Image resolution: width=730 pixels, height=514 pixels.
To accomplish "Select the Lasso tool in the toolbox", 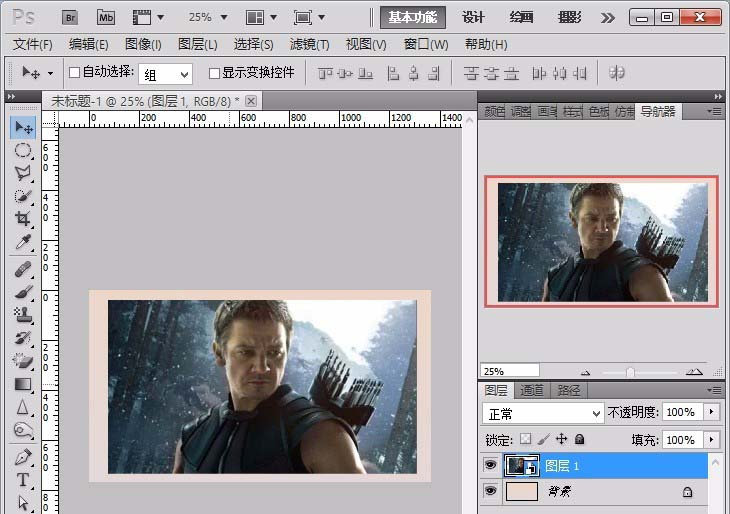I will point(23,173).
